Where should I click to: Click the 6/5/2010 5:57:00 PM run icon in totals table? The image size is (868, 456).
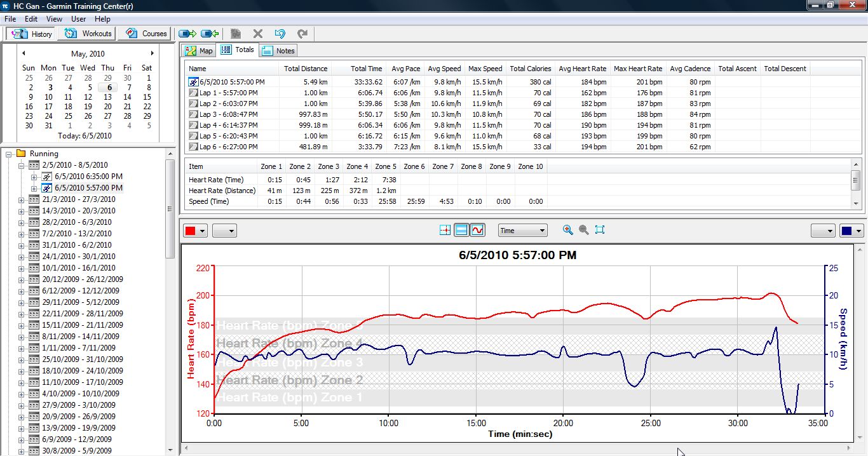[x=194, y=82]
